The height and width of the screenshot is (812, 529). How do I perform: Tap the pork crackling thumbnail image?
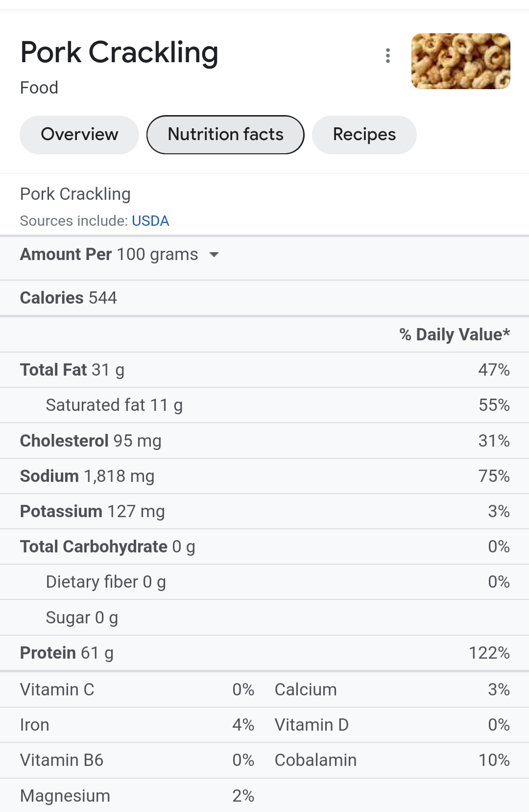click(x=460, y=61)
